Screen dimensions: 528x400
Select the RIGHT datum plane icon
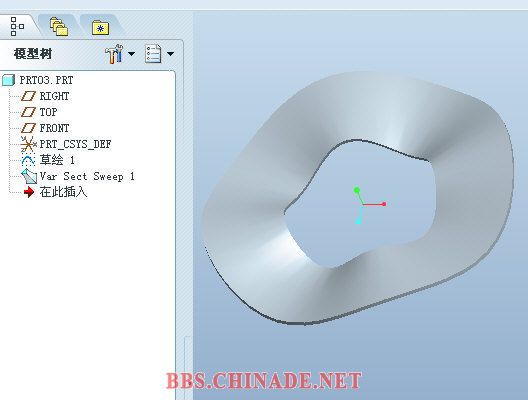(28, 96)
